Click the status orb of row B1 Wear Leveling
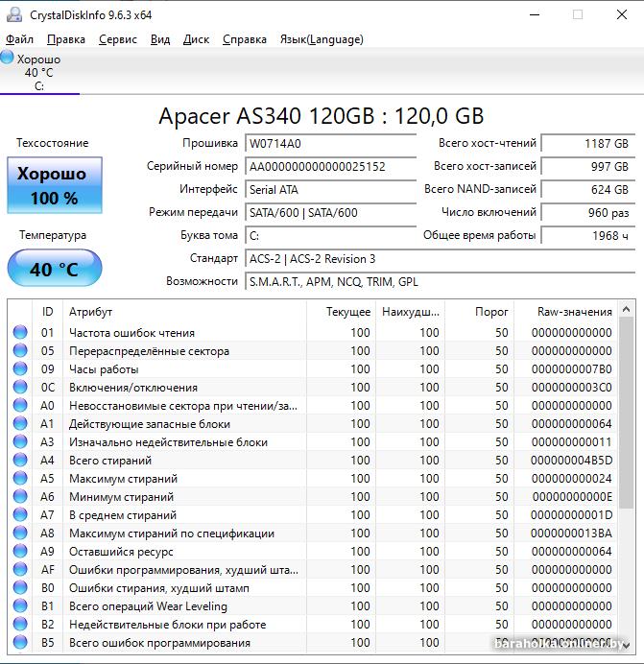Screen dimensions: 644x664 [x=20, y=605]
